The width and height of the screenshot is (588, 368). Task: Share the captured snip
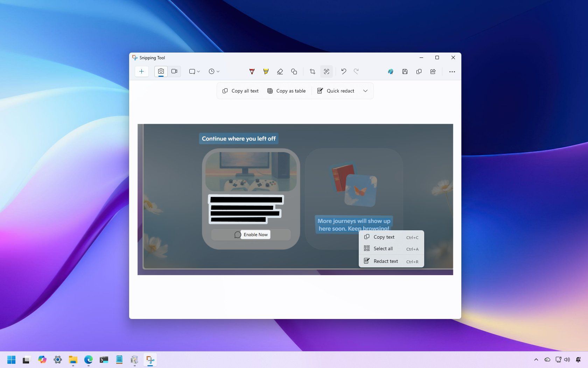click(x=433, y=71)
